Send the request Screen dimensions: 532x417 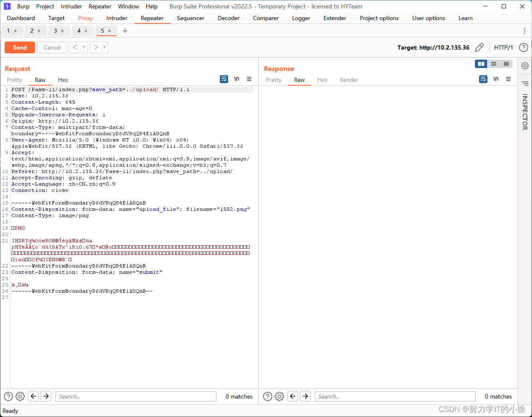coord(20,47)
